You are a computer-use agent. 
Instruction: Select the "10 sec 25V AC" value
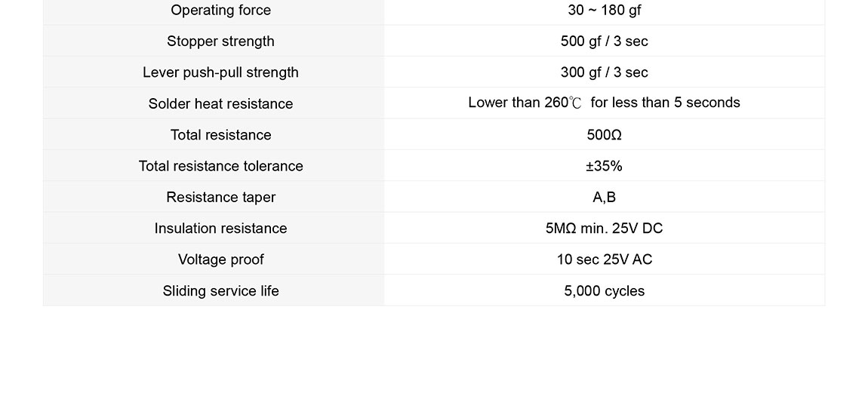click(x=604, y=259)
